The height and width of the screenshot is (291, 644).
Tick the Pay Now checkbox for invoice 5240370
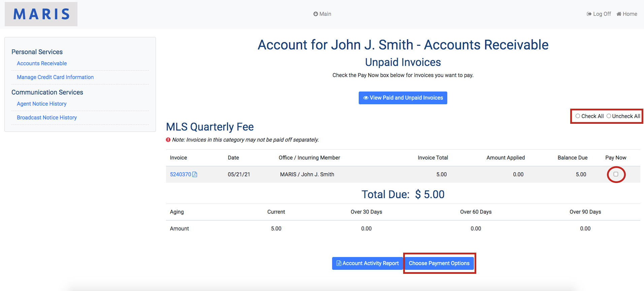pos(616,174)
